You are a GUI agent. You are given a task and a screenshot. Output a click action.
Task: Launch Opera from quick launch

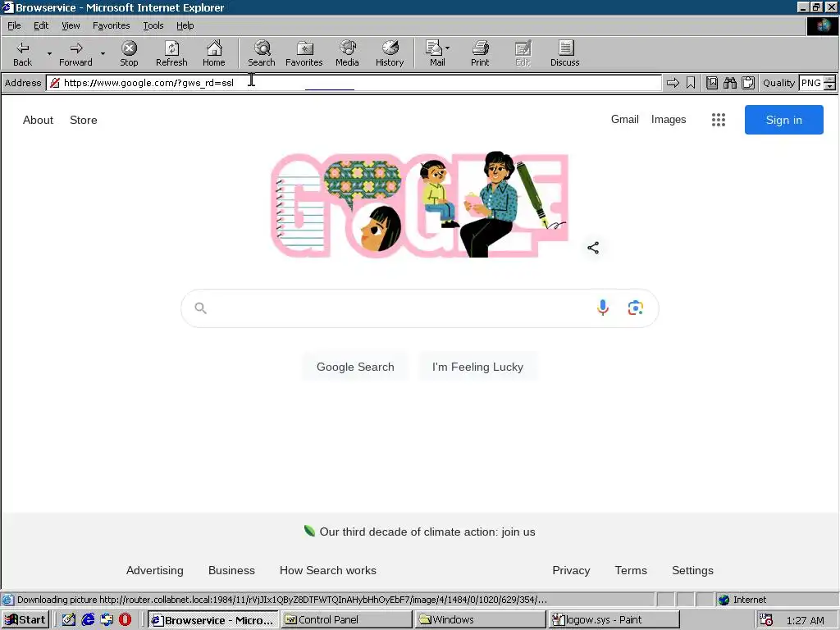125,619
